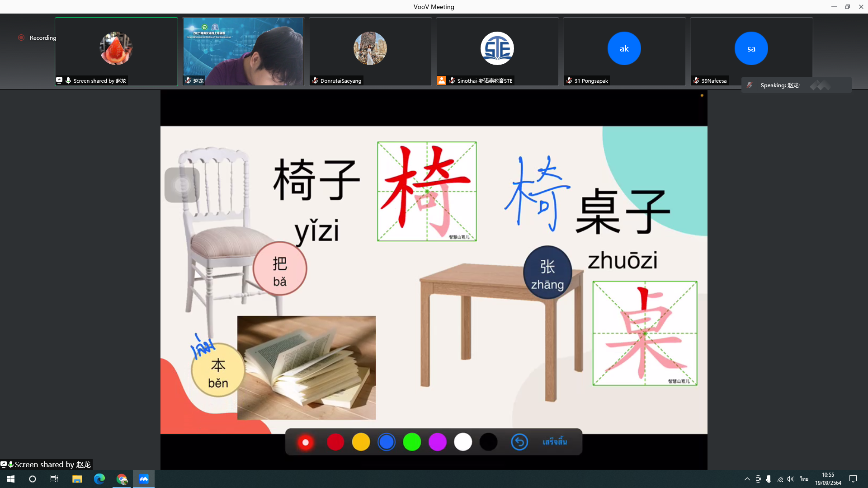Open Microsoft Edge from taskbar

coord(99,479)
